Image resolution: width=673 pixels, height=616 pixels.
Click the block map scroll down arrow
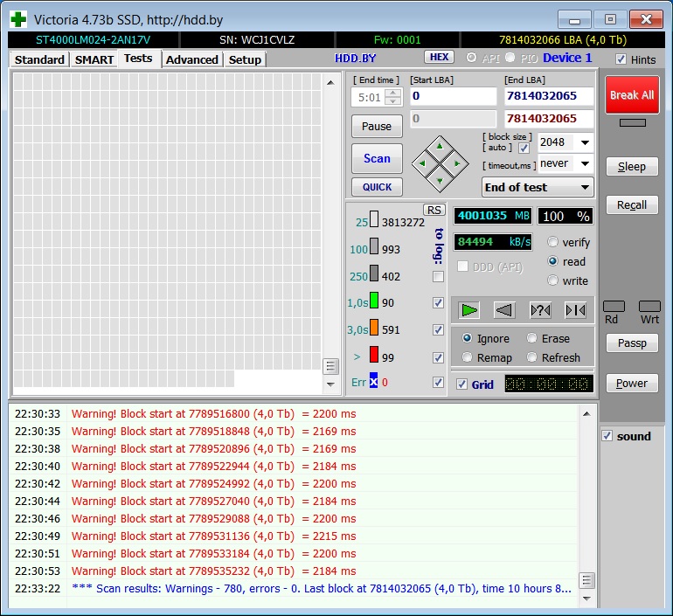tap(330, 384)
